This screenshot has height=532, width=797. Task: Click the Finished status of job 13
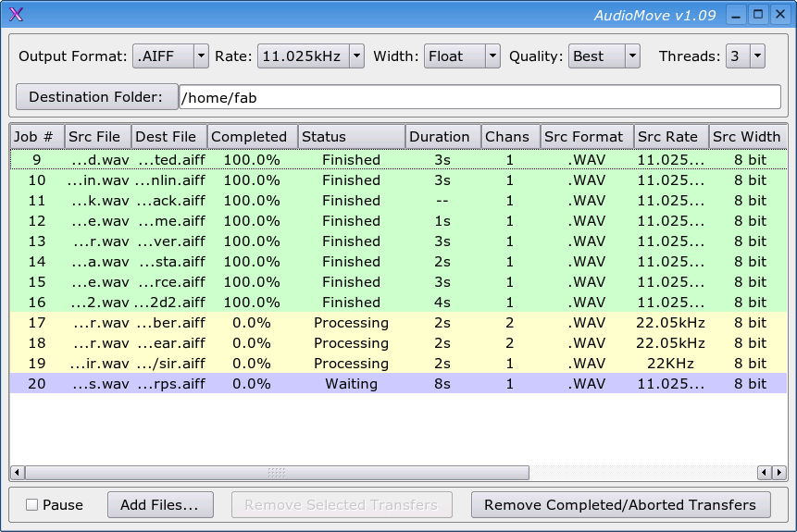pyautogui.click(x=351, y=241)
